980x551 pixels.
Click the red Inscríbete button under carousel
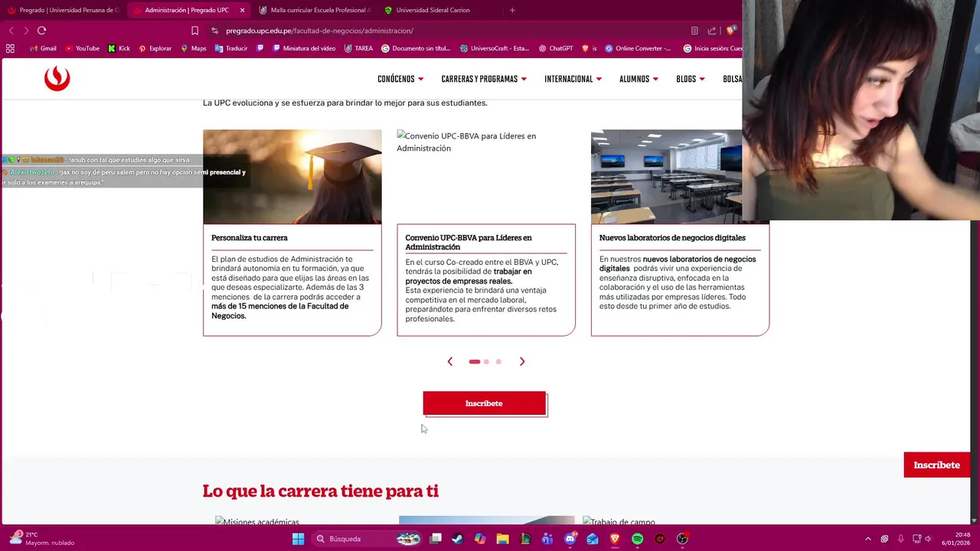click(x=485, y=403)
